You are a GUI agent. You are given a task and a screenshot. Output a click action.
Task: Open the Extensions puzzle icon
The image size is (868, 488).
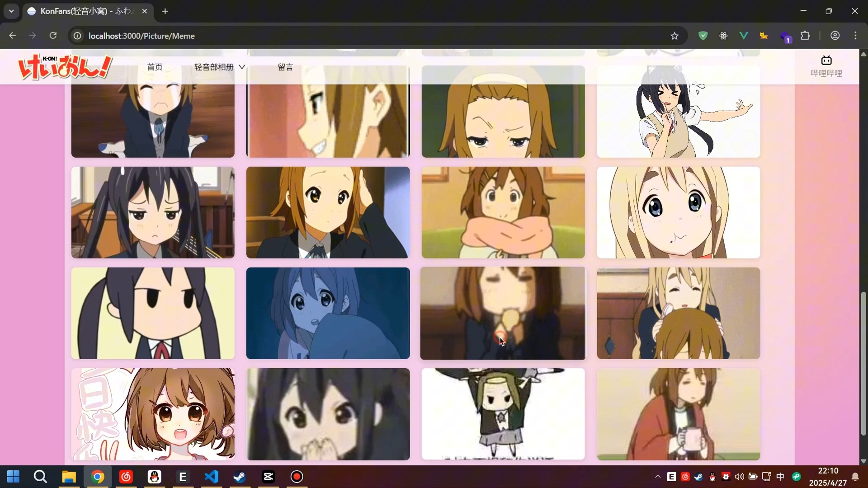point(805,36)
